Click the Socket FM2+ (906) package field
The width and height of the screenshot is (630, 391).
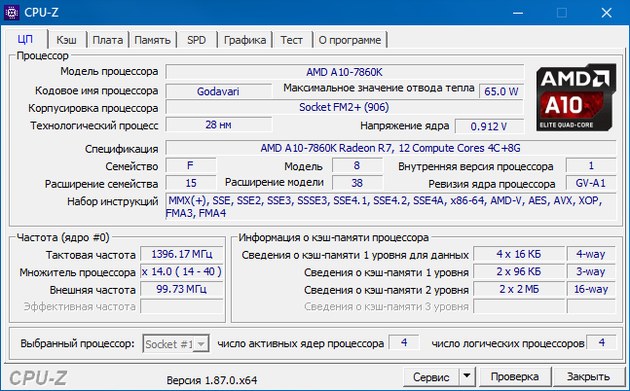[x=345, y=107]
